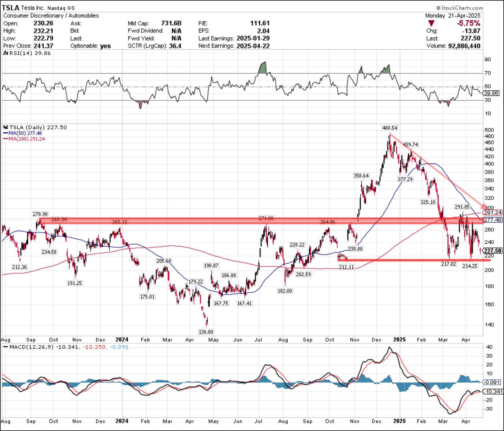The image size is (504, 431).
Task: Click the 39.86 RSI value tag
Action: (491, 93)
